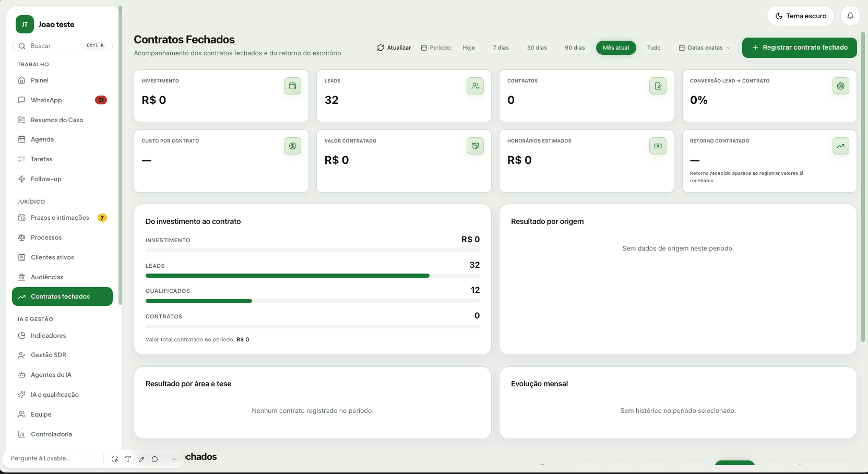The width and height of the screenshot is (868, 474).
Task: Click the Pergunte à Lovable input
Action: coord(55,458)
